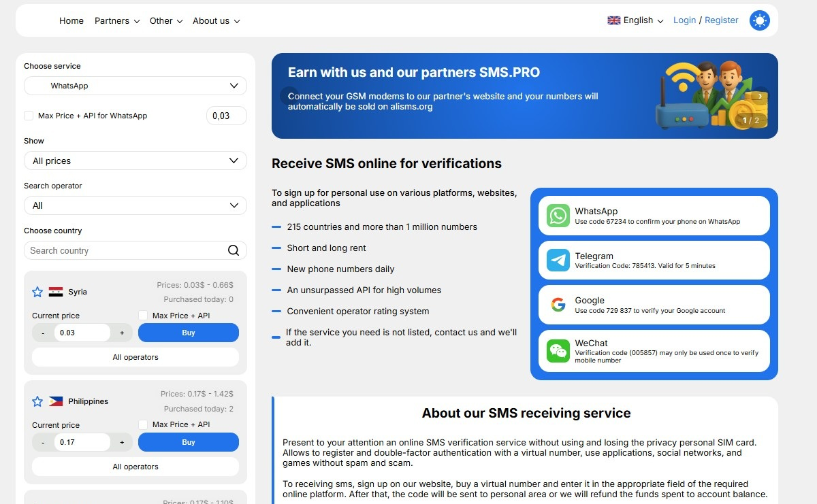Click the Login link
Screen dimensions: 817x504
coord(684,20)
